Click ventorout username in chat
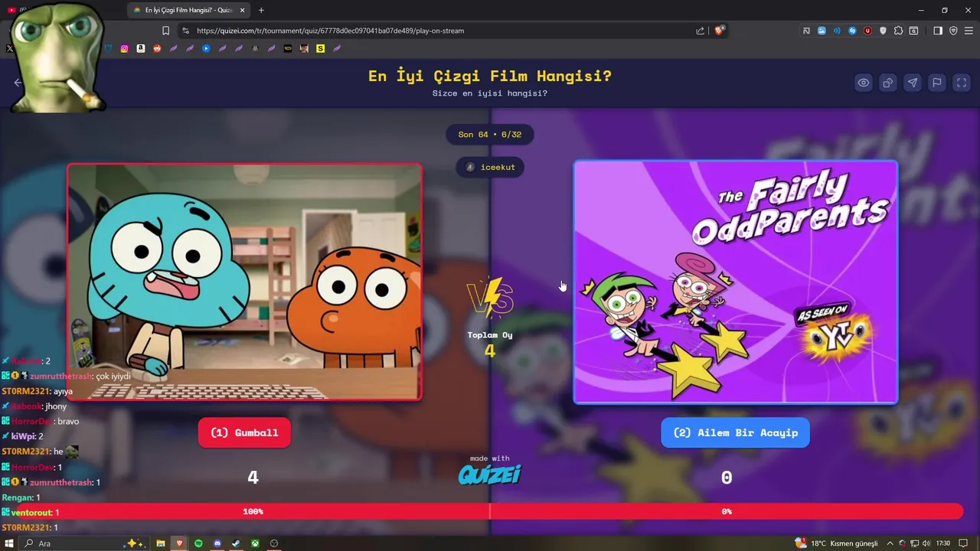The height and width of the screenshot is (551, 980). (x=31, y=512)
